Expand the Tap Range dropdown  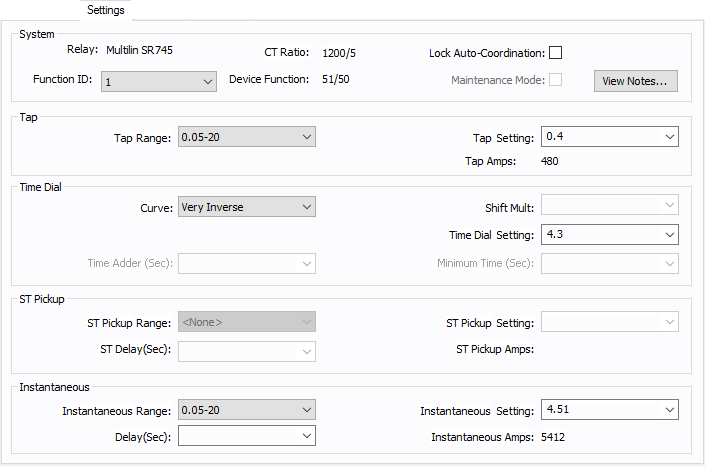(246, 137)
